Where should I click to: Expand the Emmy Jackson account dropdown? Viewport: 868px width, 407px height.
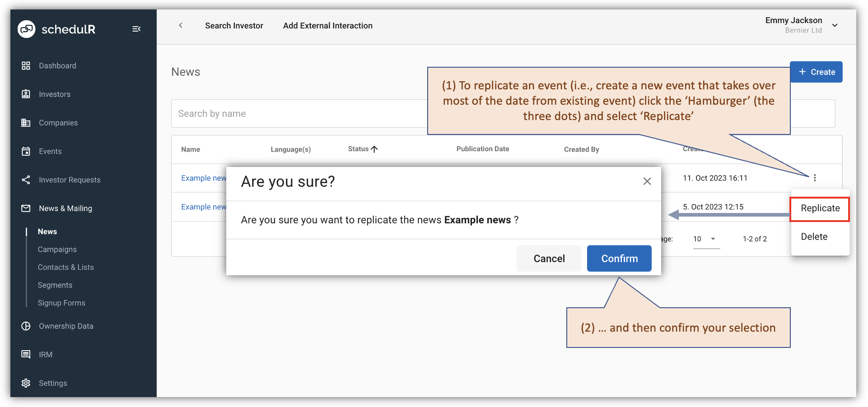(x=835, y=25)
